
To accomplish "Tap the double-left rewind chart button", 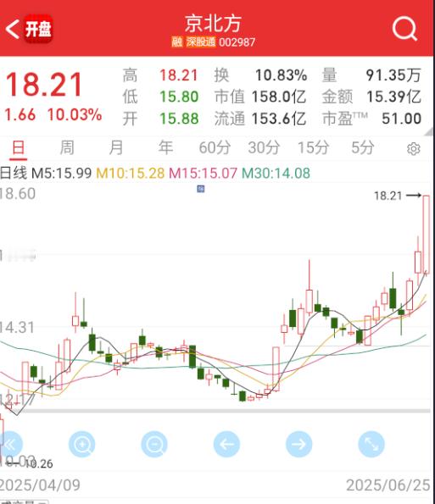I will (x=11, y=445).
